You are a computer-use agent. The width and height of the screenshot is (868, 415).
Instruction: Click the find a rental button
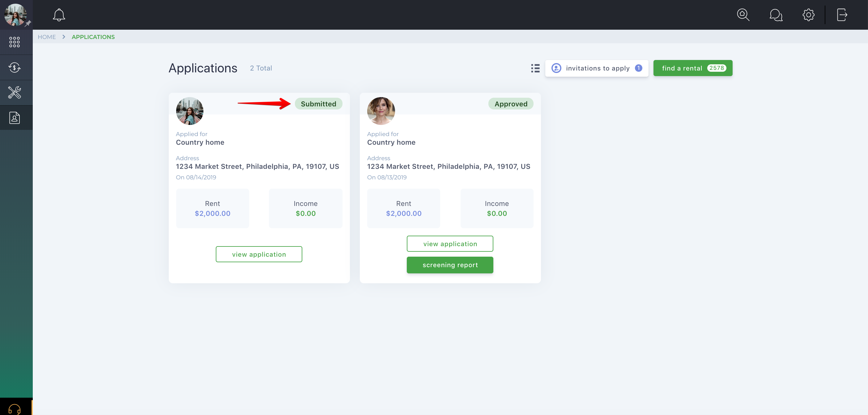pos(692,68)
